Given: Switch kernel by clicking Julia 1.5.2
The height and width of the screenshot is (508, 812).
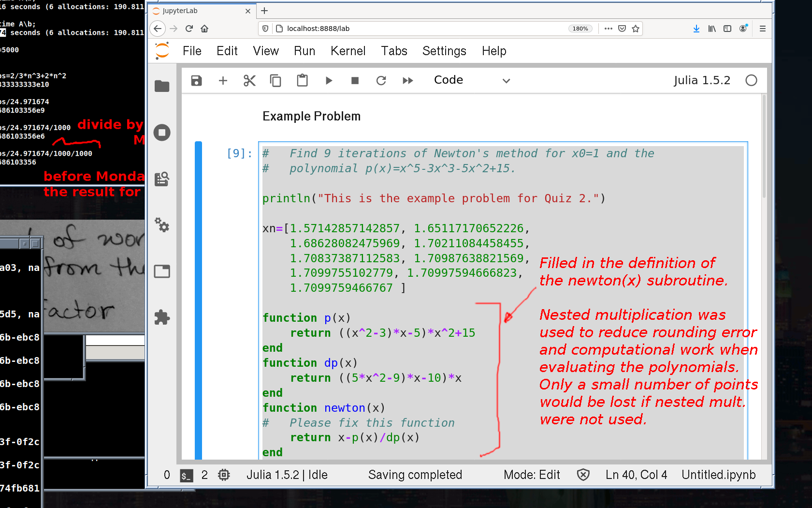Looking at the screenshot, I should [x=702, y=80].
